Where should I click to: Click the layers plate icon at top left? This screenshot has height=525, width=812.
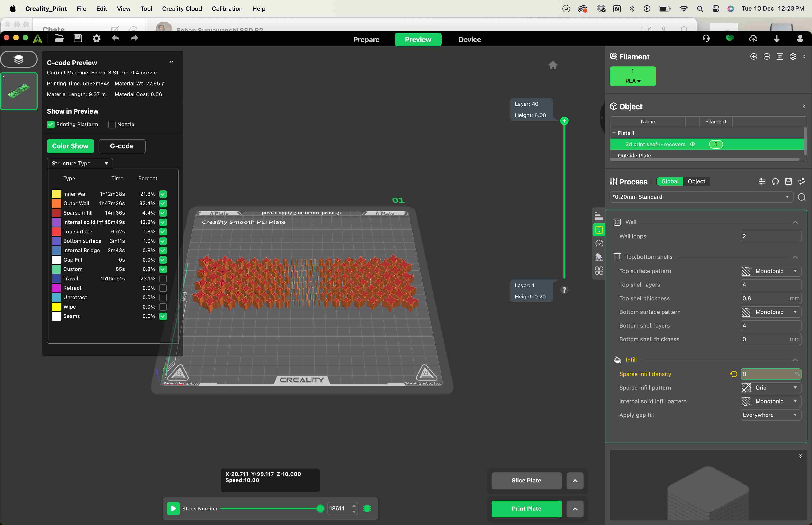19,59
